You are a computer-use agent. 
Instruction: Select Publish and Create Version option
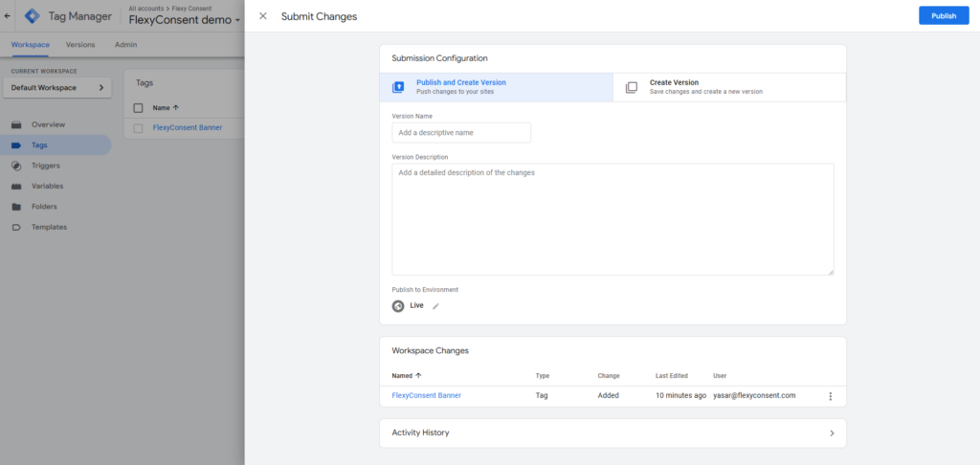coord(496,87)
